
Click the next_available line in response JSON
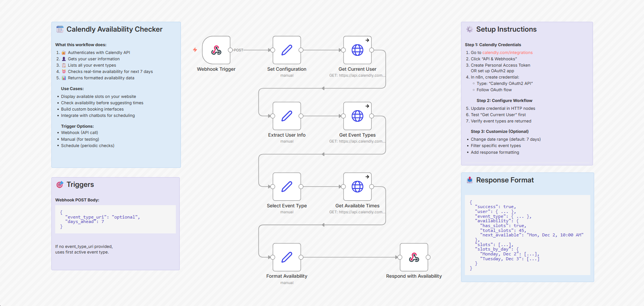pyautogui.click(x=532, y=235)
